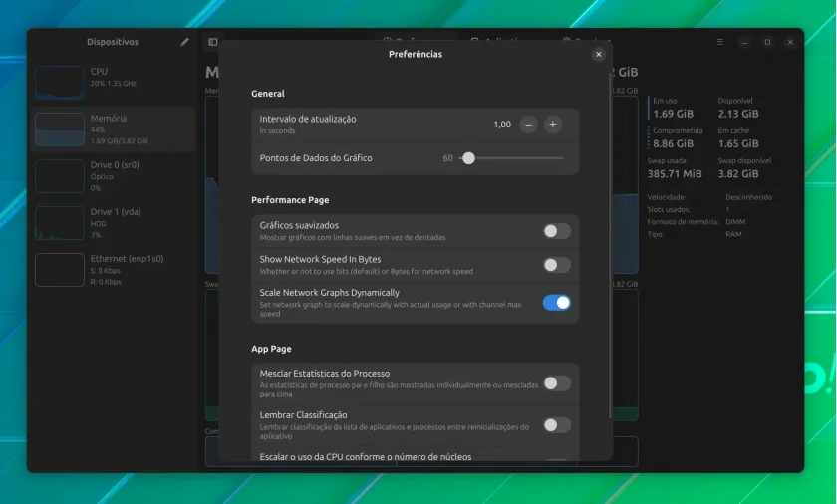
Task: Increase the Intervalo de atualização value
Action: pos(552,125)
